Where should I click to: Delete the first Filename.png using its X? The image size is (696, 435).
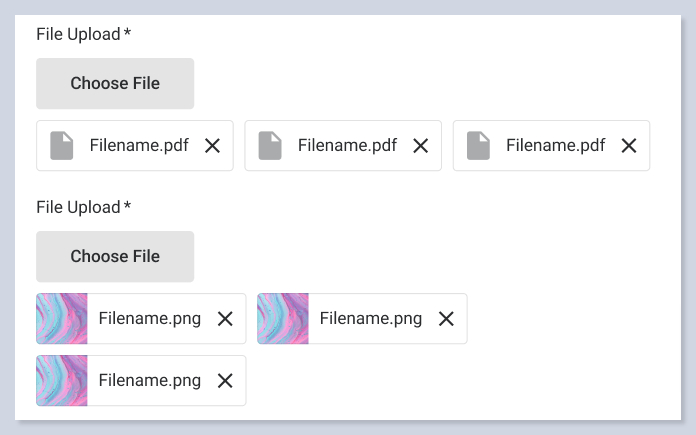[225, 319]
